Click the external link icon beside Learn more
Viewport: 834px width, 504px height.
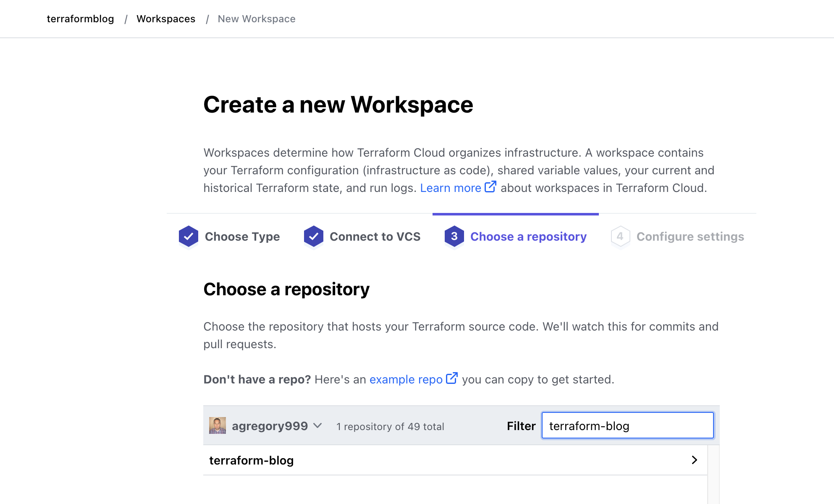click(490, 186)
